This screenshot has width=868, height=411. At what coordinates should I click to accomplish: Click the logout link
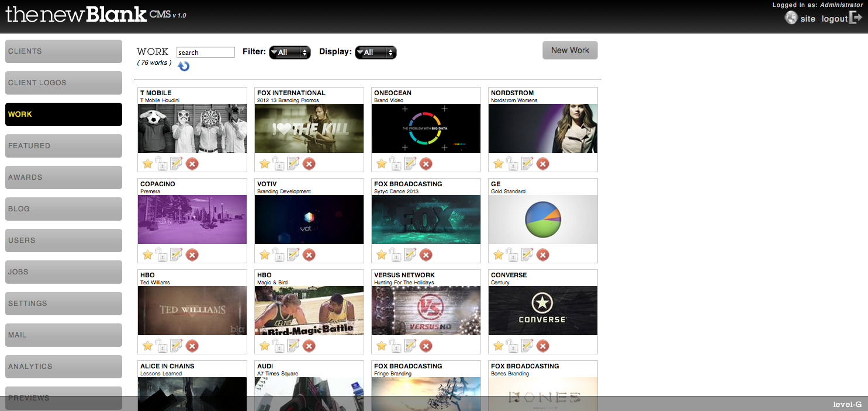point(834,19)
